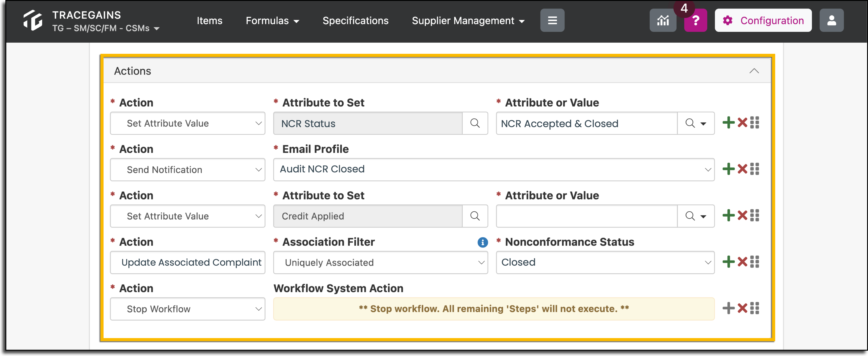Search the NCR Accepted & Closed value

coord(695,123)
